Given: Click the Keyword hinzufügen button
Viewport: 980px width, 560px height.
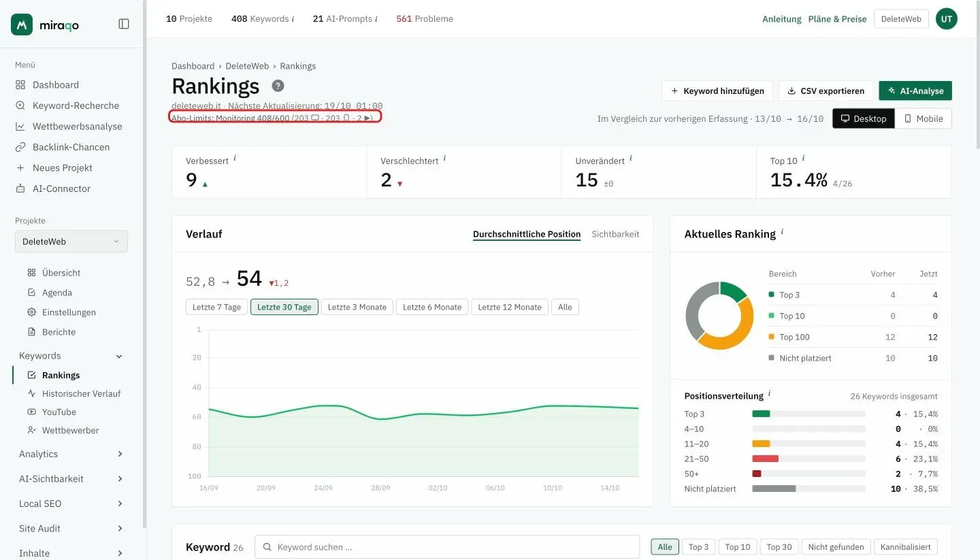Looking at the screenshot, I should point(717,90).
